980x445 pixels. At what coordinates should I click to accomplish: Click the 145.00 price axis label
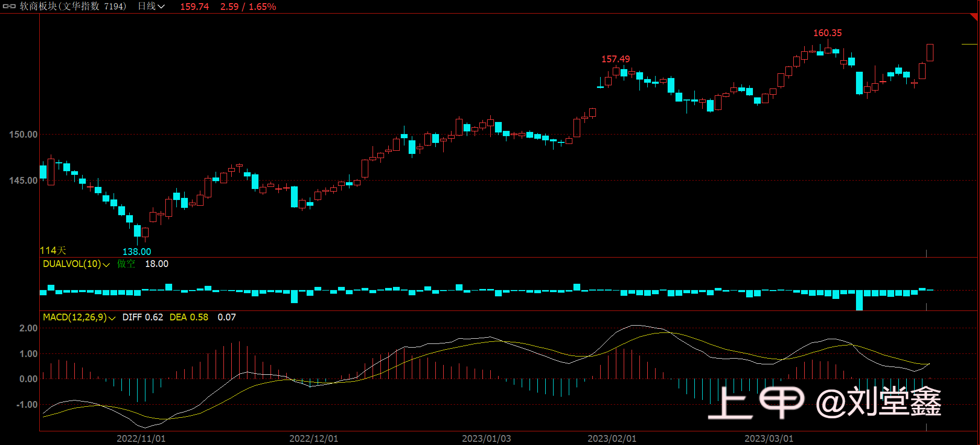[x=23, y=181]
